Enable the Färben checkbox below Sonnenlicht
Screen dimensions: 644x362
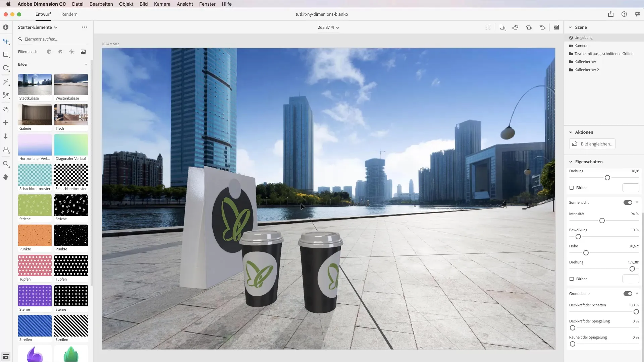tap(572, 279)
